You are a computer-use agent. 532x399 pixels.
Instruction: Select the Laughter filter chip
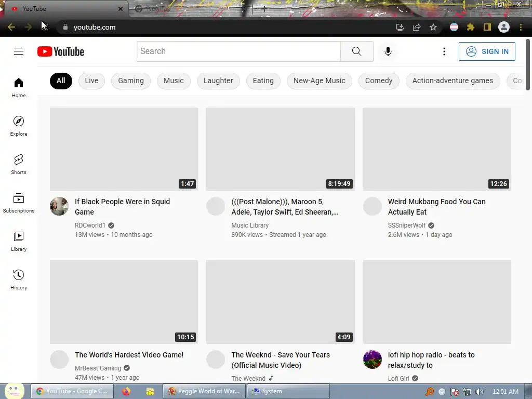tap(218, 81)
